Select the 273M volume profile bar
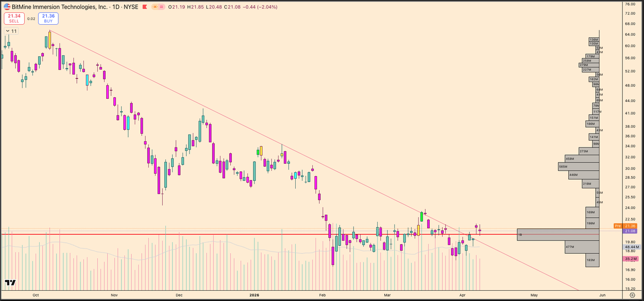This screenshot has width=644, height=301. [x=589, y=151]
